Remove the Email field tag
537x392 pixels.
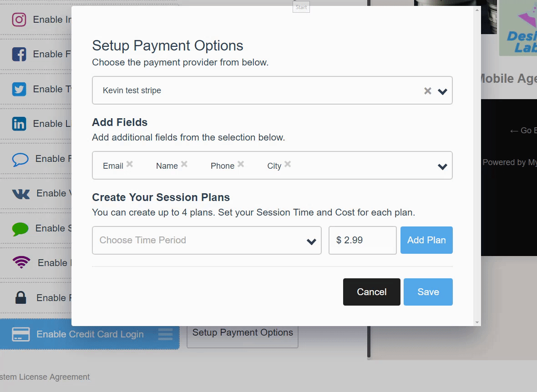click(x=129, y=164)
